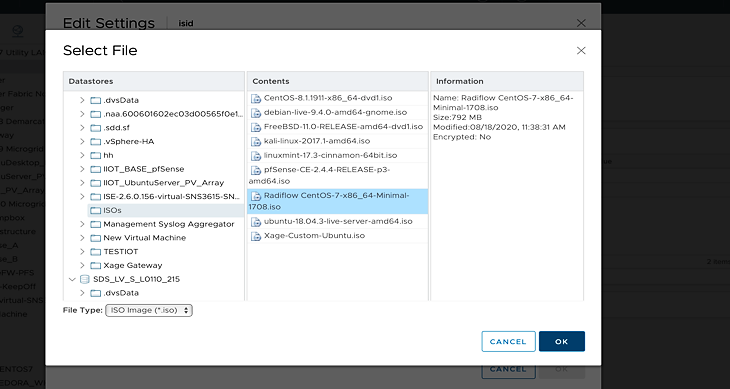730x389 pixels.
Task: Expand the New Virtual Machine folder
Action: click(82, 238)
